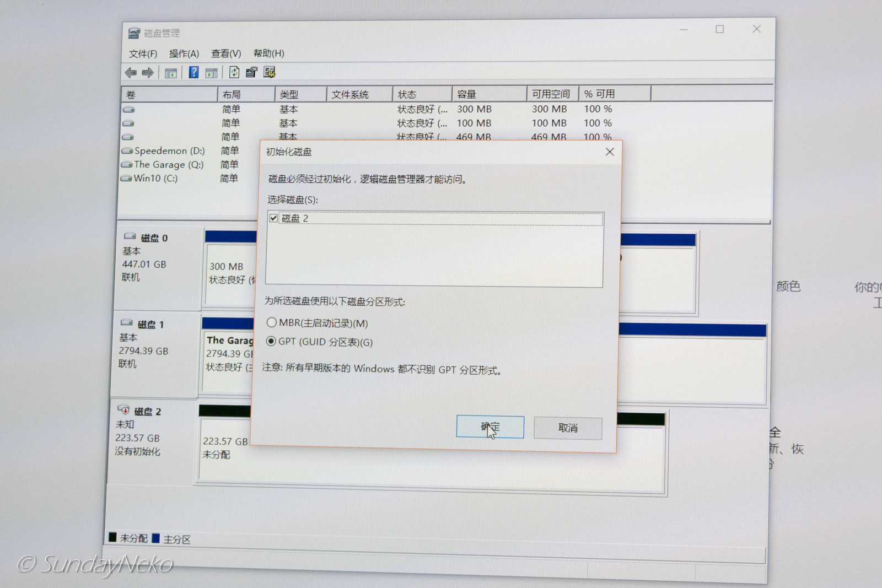Expand the 查看(V) menu
The height and width of the screenshot is (588, 882).
click(226, 53)
